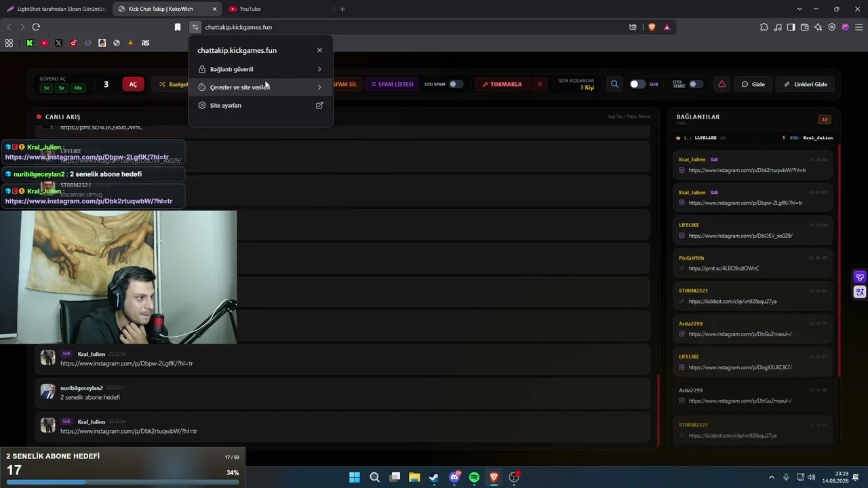The image size is (868, 488).
Task: Toggle the OTO SPAM switch
Action: [x=456, y=84]
